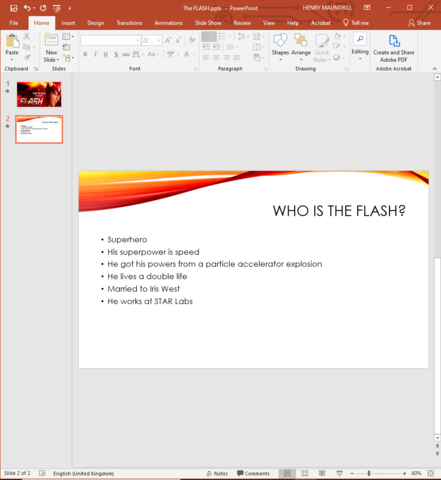Open the Design tab
Image resolution: width=441 pixels, height=480 pixels.
click(x=96, y=23)
